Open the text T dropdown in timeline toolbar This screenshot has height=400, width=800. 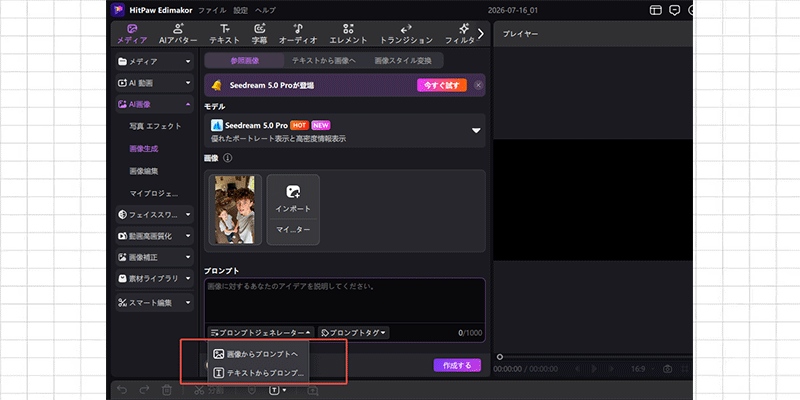(x=277, y=390)
